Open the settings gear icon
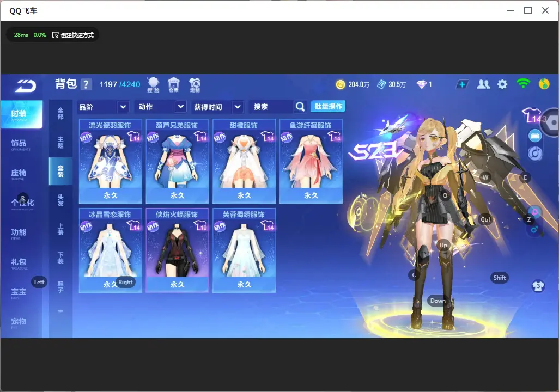The image size is (559, 392). (x=502, y=84)
